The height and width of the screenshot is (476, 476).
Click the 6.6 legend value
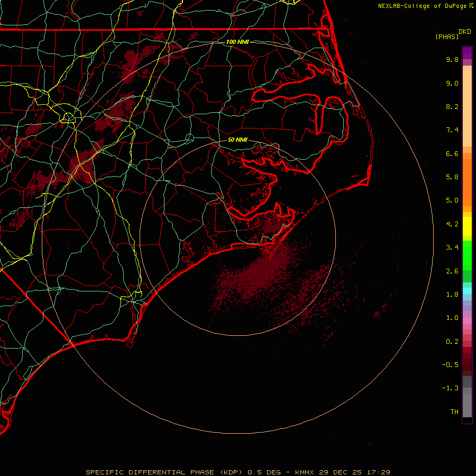(x=452, y=153)
